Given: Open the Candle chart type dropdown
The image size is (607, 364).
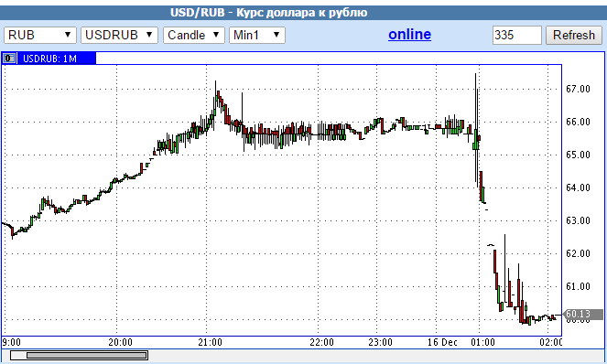Looking at the screenshot, I should [x=193, y=35].
